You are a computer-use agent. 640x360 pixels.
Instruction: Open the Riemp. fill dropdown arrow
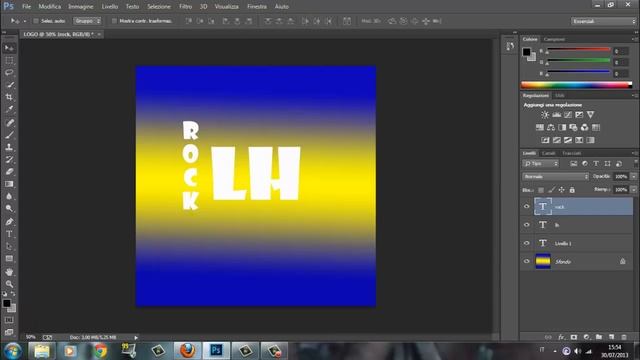(633, 190)
